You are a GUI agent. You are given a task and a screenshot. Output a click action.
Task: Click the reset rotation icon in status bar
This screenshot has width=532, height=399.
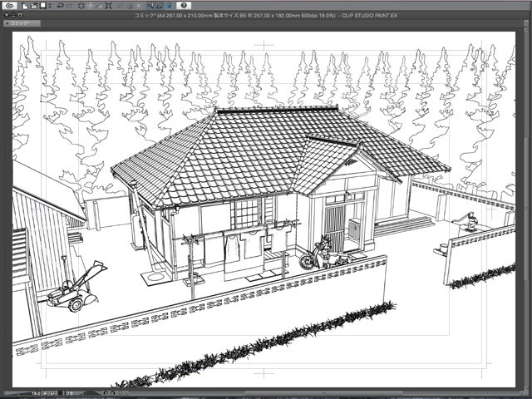[120, 393]
